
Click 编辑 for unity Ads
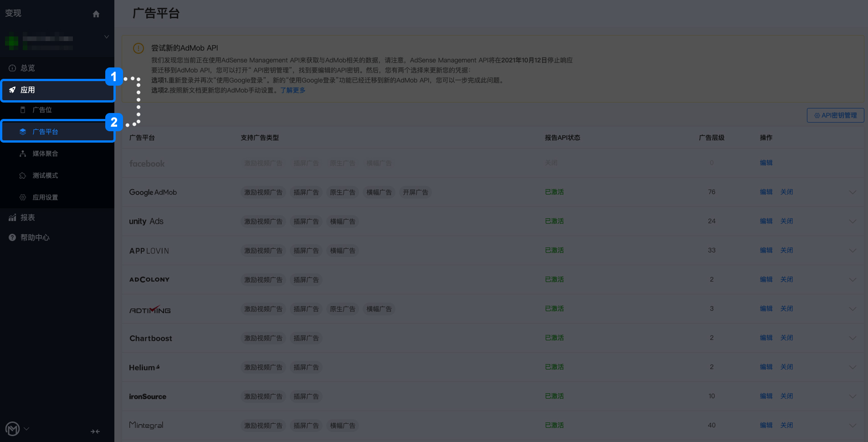pyautogui.click(x=766, y=221)
